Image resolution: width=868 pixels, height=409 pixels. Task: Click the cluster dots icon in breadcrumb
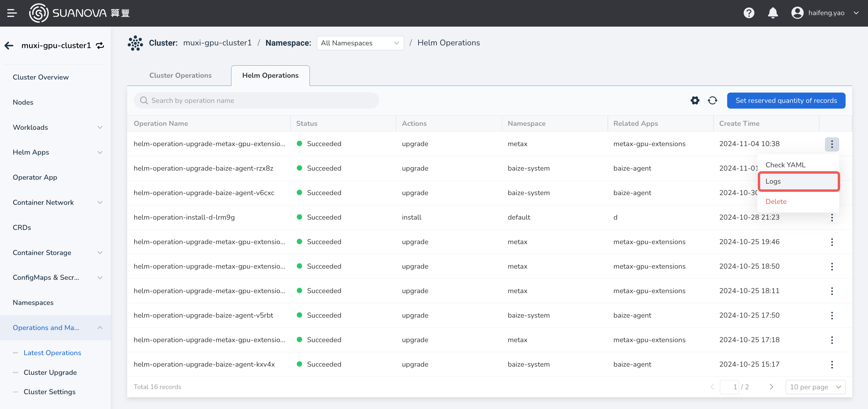[x=135, y=43]
